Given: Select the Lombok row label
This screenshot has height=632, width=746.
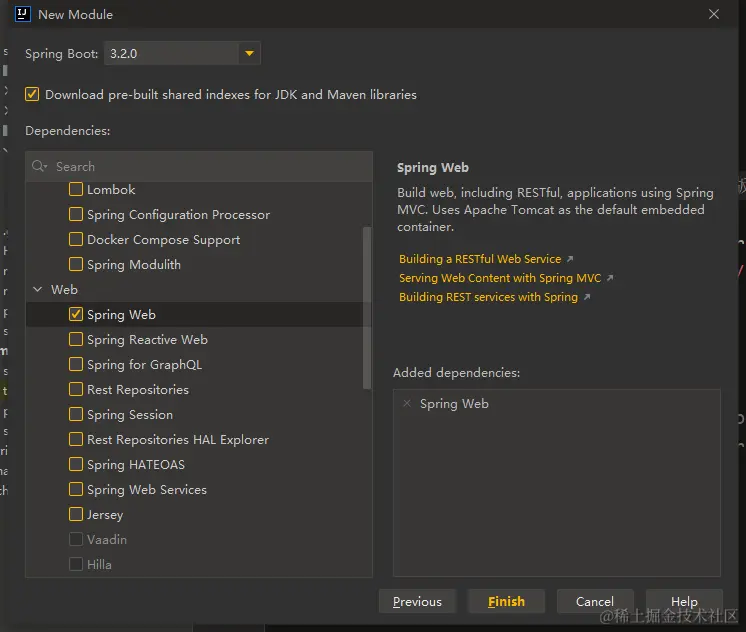Looking at the screenshot, I should (x=111, y=189).
